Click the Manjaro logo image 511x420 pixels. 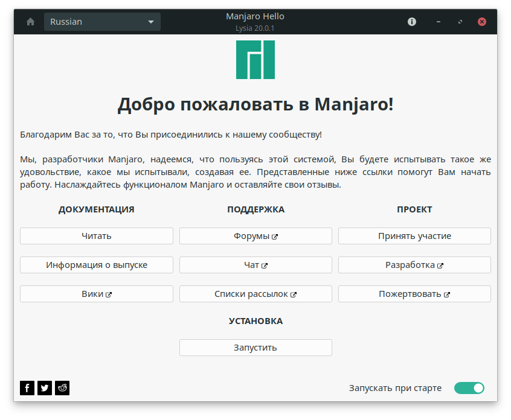[x=256, y=60]
